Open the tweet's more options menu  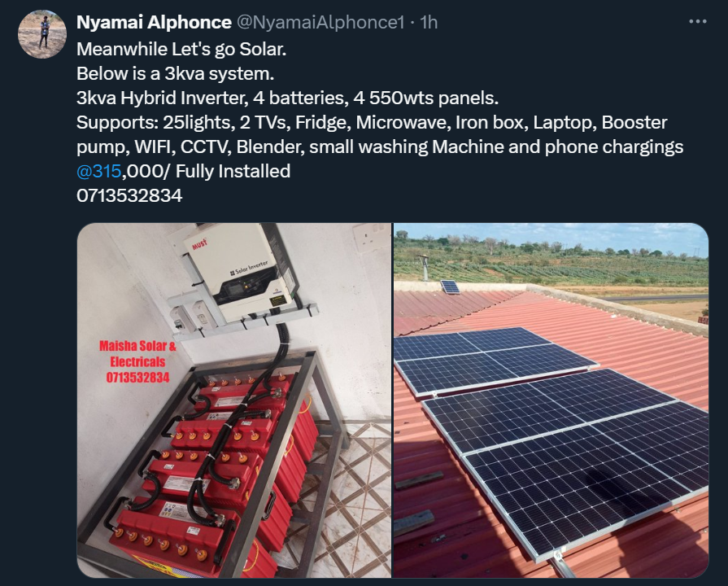(x=697, y=22)
